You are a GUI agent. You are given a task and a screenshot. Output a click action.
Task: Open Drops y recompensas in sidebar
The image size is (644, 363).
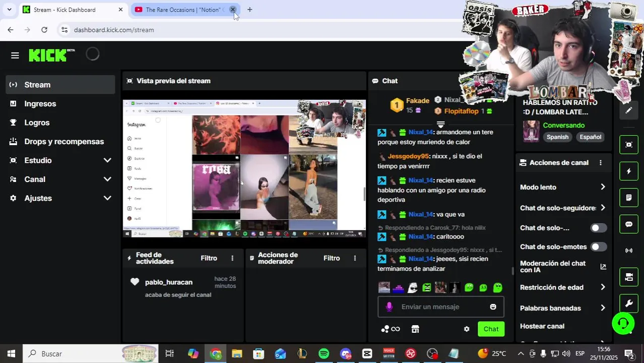point(60,142)
